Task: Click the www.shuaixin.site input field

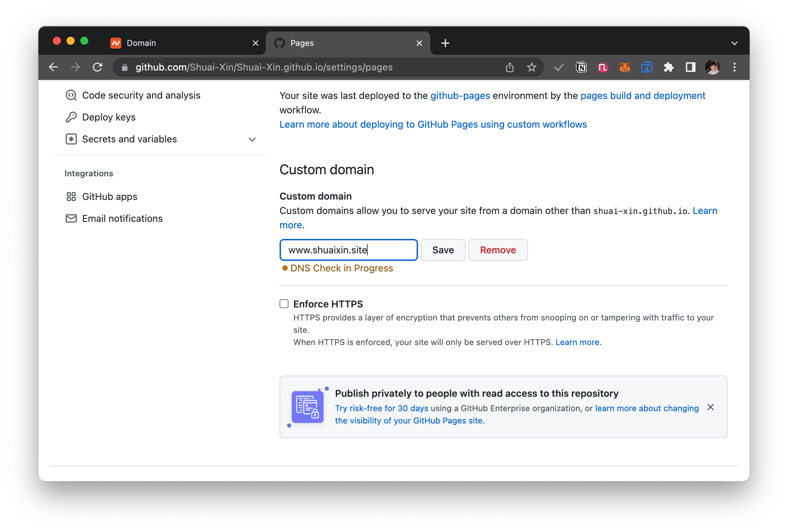Action: click(x=348, y=249)
